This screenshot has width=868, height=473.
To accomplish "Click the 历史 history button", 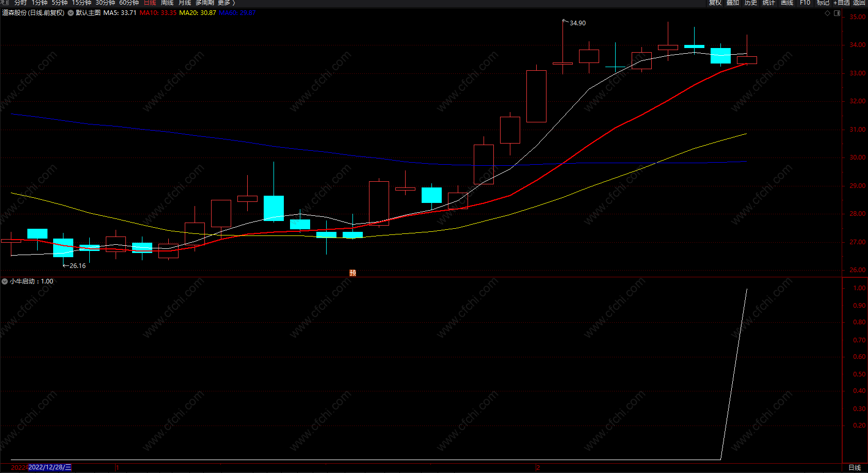I will coord(751,3).
